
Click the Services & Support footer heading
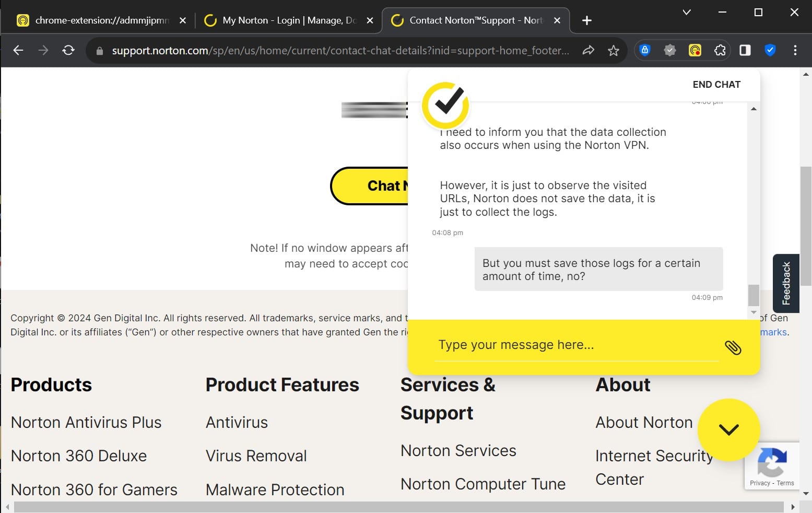448,399
